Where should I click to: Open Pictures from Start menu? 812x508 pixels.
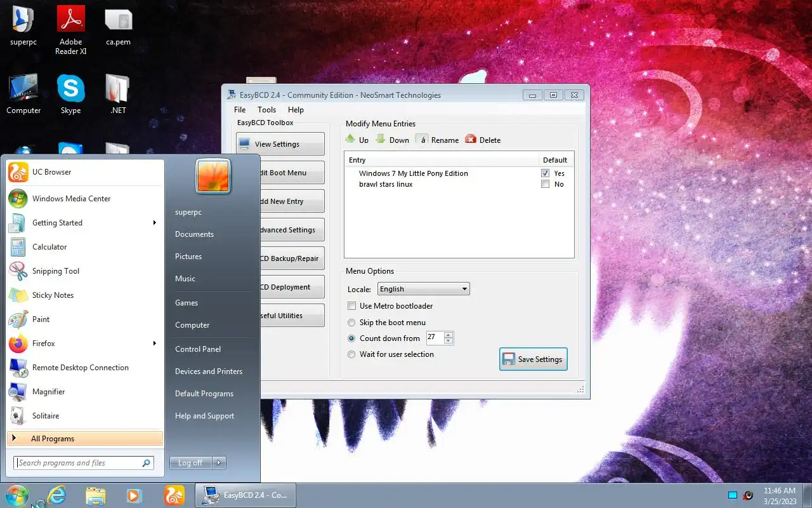click(x=188, y=257)
